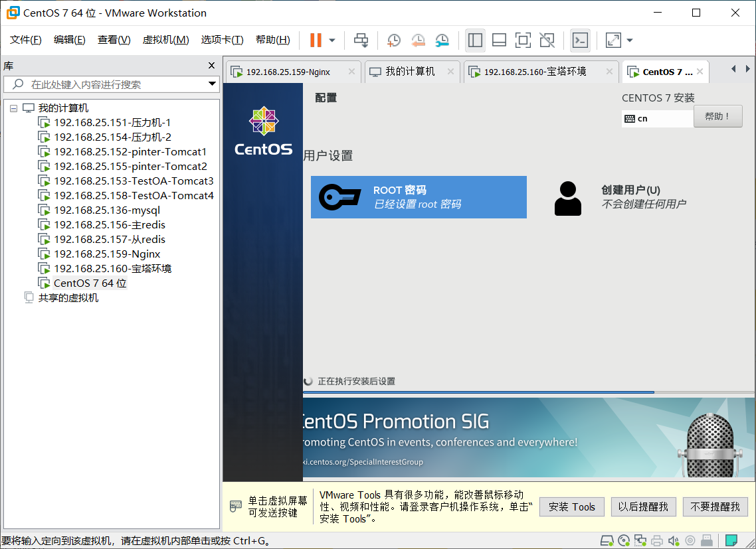Click the stretch guest display icon
The width and height of the screenshot is (756, 549).
(613, 40)
